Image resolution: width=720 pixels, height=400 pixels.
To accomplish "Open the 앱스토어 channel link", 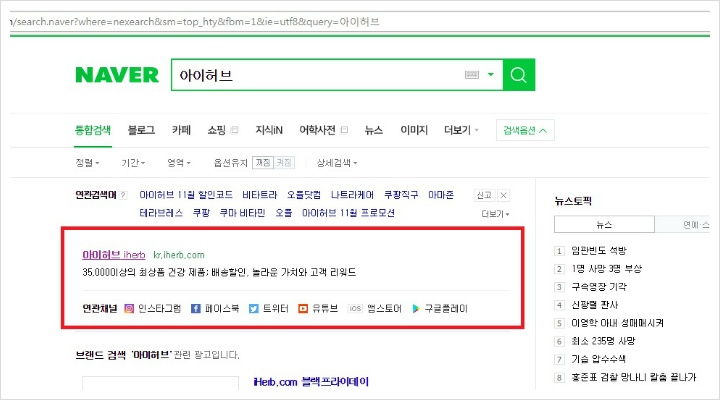I will (384, 309).
